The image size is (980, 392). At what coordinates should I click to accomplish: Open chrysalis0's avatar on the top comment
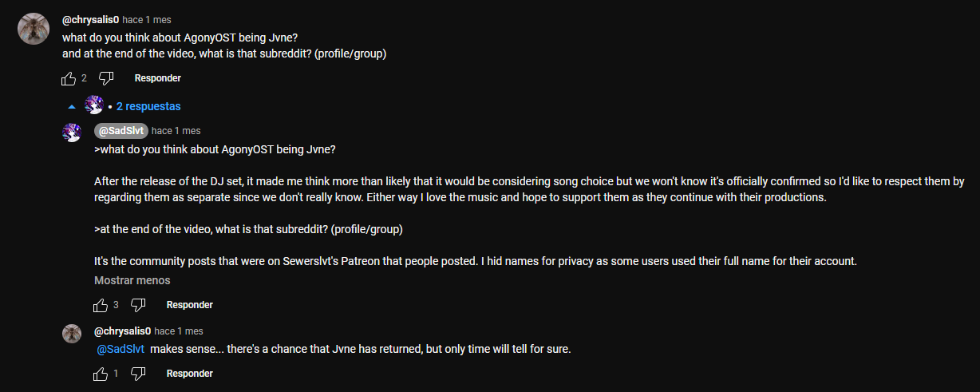(x=34, y=29)
